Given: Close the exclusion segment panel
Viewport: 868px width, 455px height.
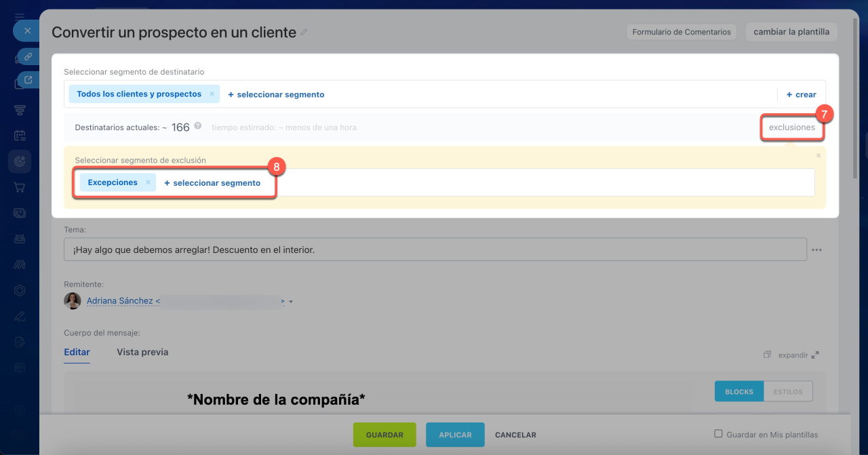Looking at the screenshot, I should coord(818,155).
